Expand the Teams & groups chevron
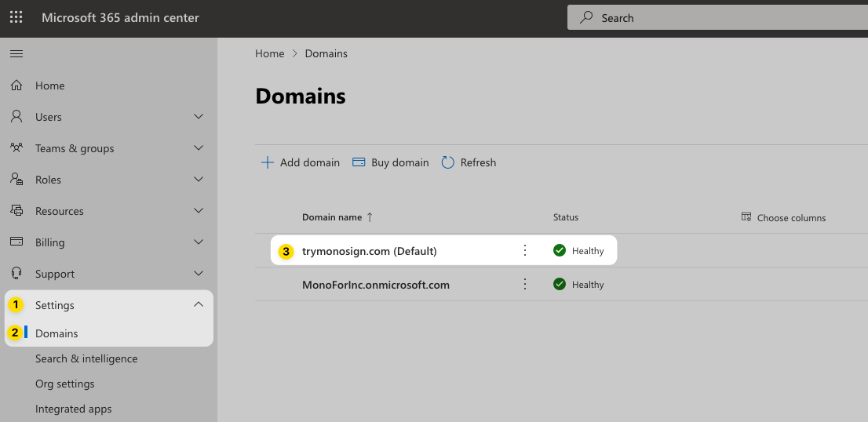Image resolution: width=868 pixels, height=422 pixels. 199,148
